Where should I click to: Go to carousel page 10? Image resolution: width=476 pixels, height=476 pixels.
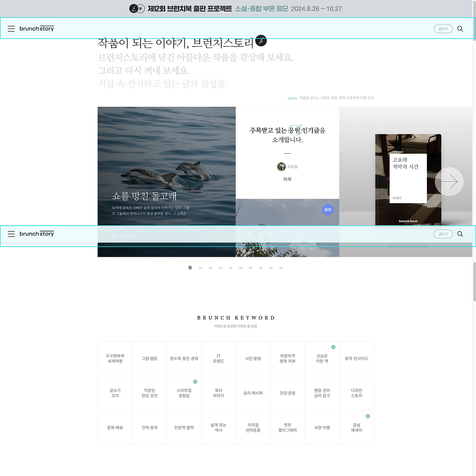tap(281, 268)
